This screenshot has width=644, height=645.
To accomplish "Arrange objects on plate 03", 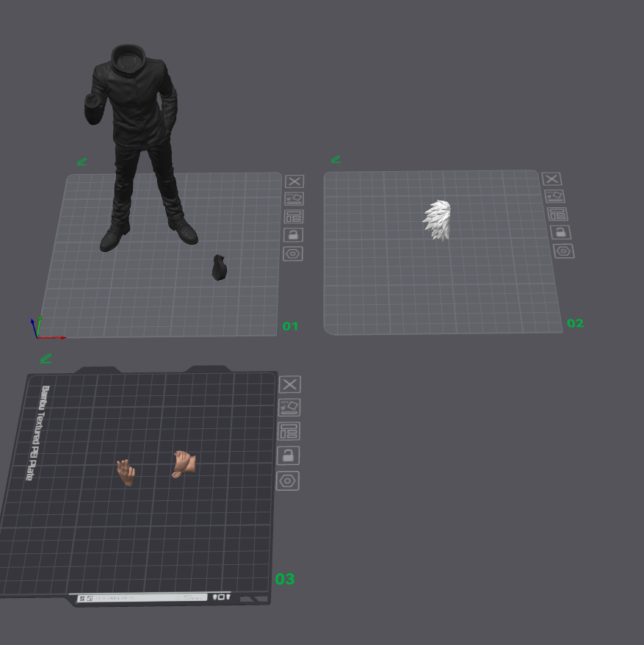I will (289, 431).
